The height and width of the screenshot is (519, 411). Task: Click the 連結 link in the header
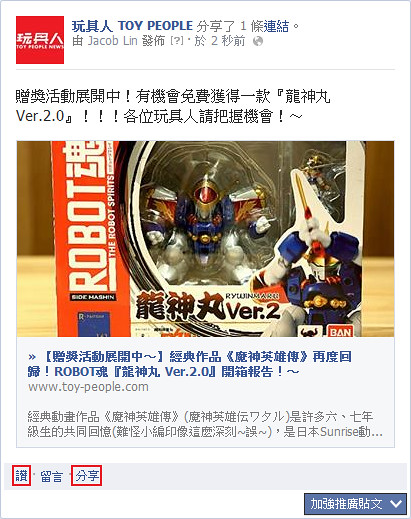pos(276,26)
